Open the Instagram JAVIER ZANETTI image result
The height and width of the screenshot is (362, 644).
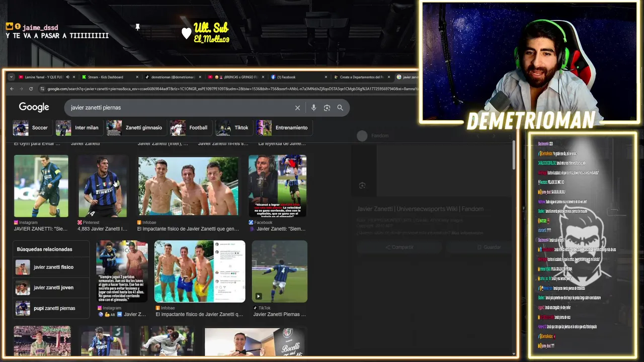41,186
